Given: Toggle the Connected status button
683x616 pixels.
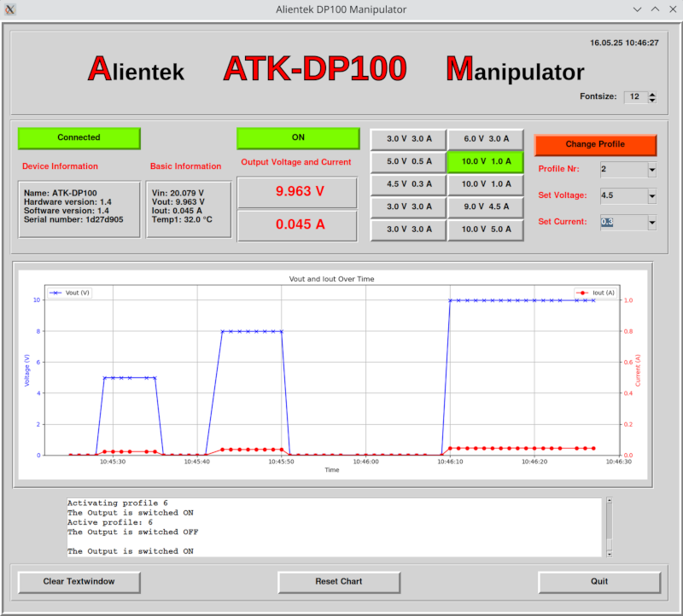Looking at the screenshot, I should 79,137.
